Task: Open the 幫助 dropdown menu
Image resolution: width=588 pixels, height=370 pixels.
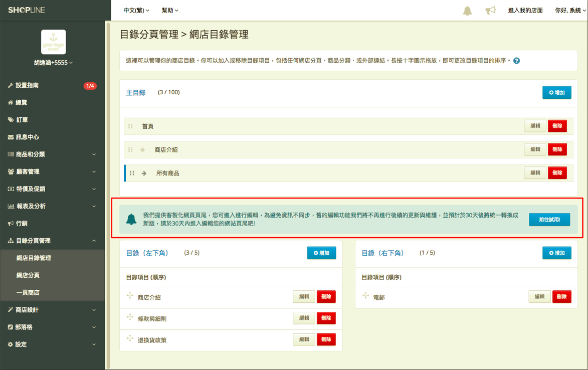Action: click(x=170, y=11)
